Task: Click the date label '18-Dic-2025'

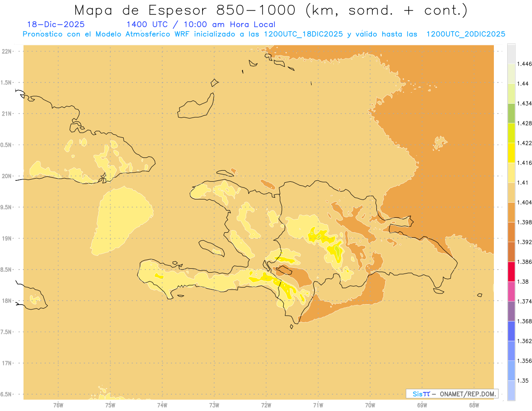Action: coord(56,24)
